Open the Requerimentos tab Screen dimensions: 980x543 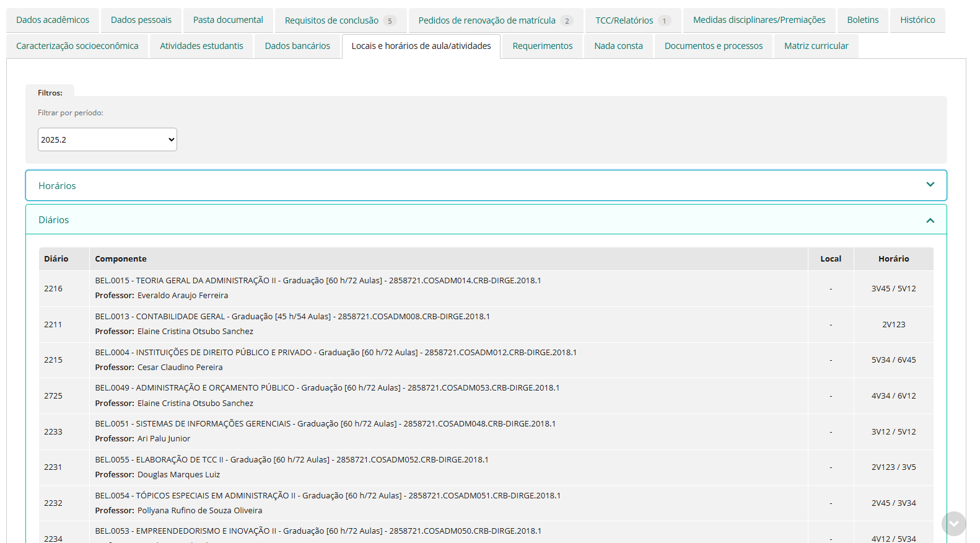(543, 46)
